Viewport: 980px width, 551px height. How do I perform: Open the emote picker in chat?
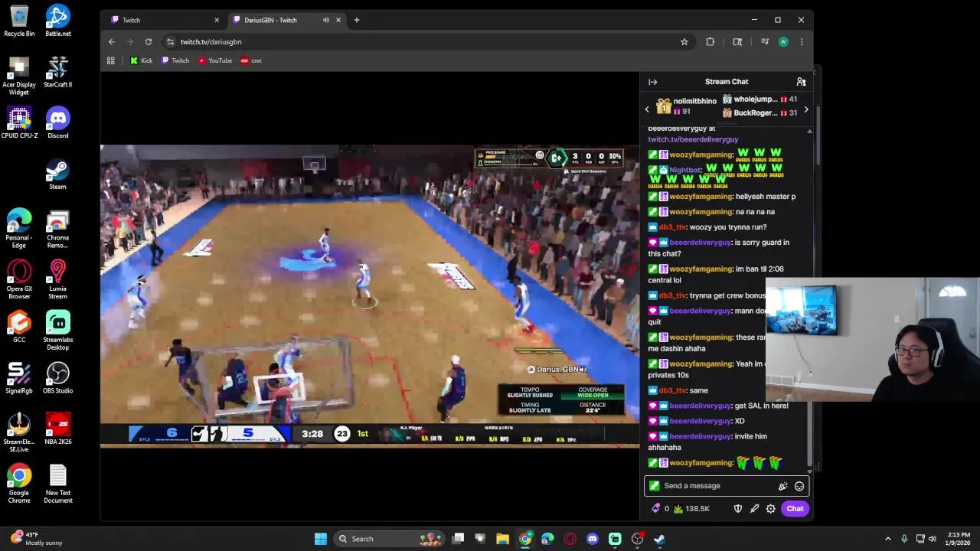(x=799, y=486)
